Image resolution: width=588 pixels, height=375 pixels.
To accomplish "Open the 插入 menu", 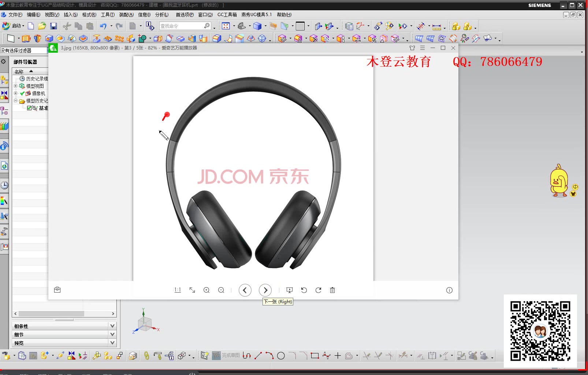I will (x=71, y=15).
